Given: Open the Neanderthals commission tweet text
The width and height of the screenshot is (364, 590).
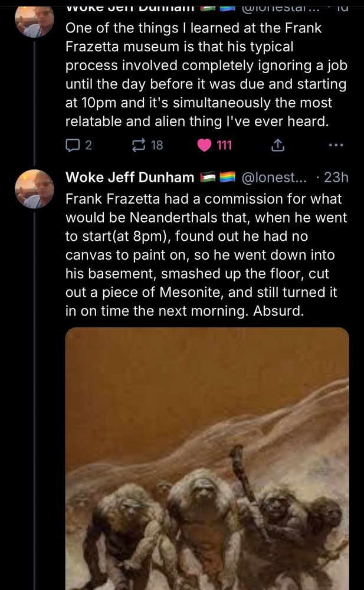Looking at the screenshot, I should point(206,255).
